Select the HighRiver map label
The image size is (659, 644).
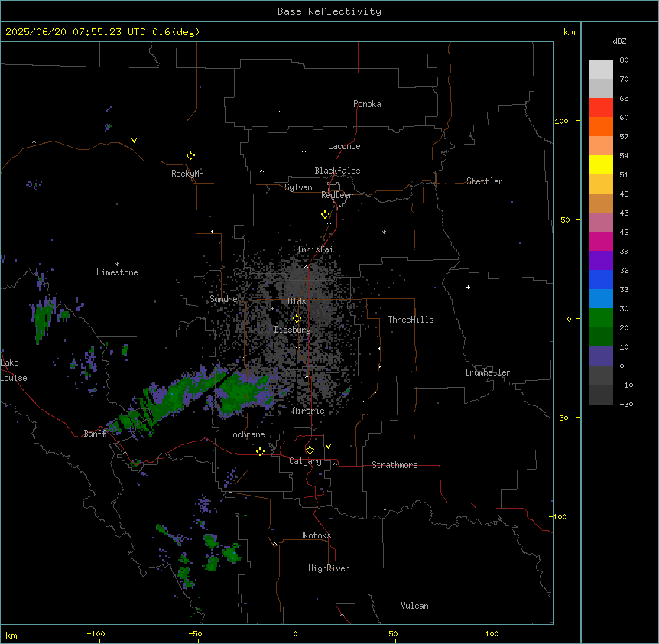coord(329,568)
